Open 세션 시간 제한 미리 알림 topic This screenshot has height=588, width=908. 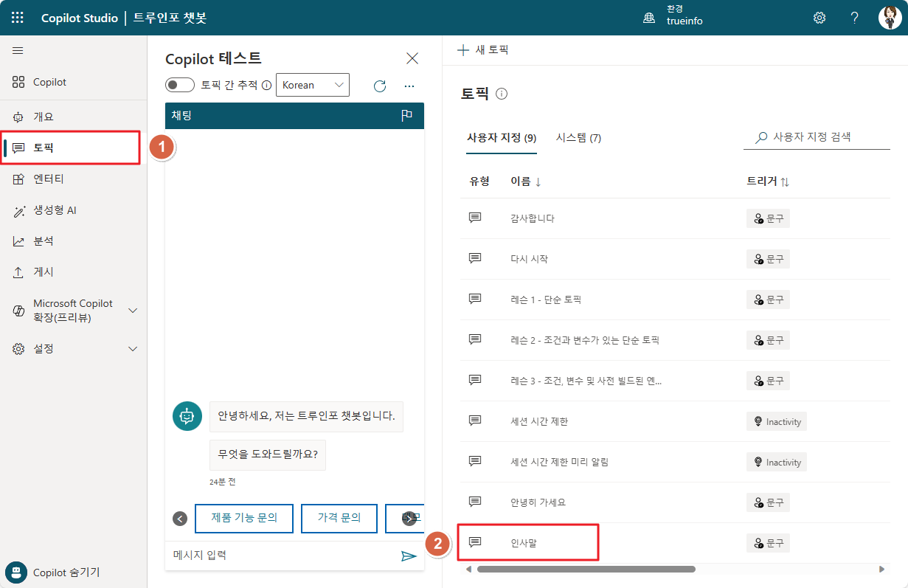(x=560, y=462)
